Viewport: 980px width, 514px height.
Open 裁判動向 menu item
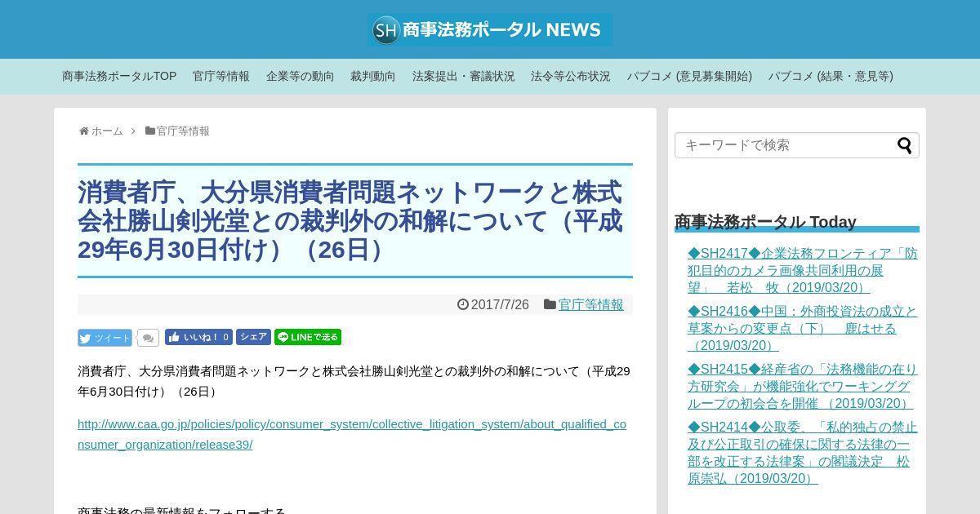click(373, 76)
